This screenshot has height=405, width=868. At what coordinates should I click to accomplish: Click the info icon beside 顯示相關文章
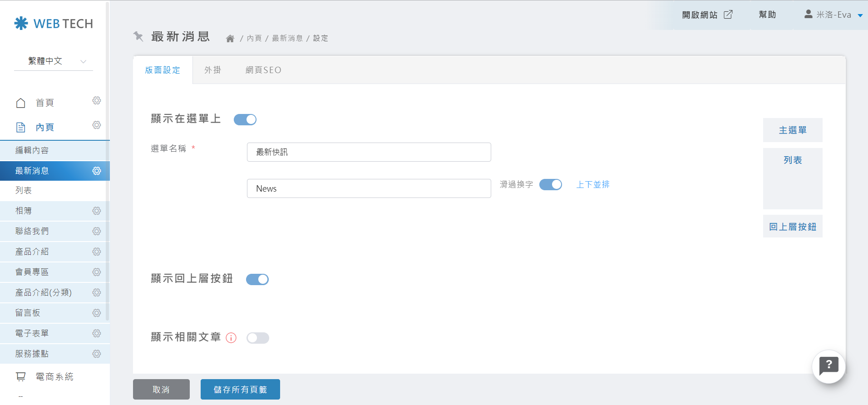pos(231,338)
